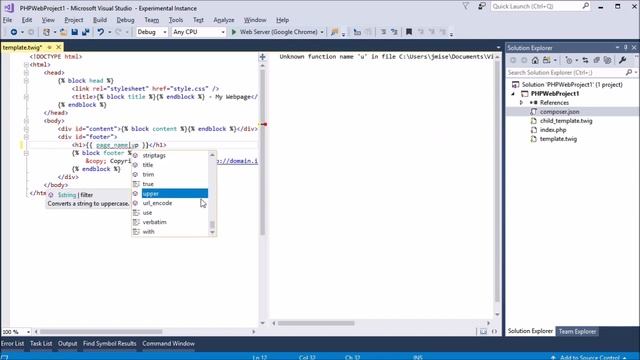Click the split editor plus icon

tap(262, 57)
